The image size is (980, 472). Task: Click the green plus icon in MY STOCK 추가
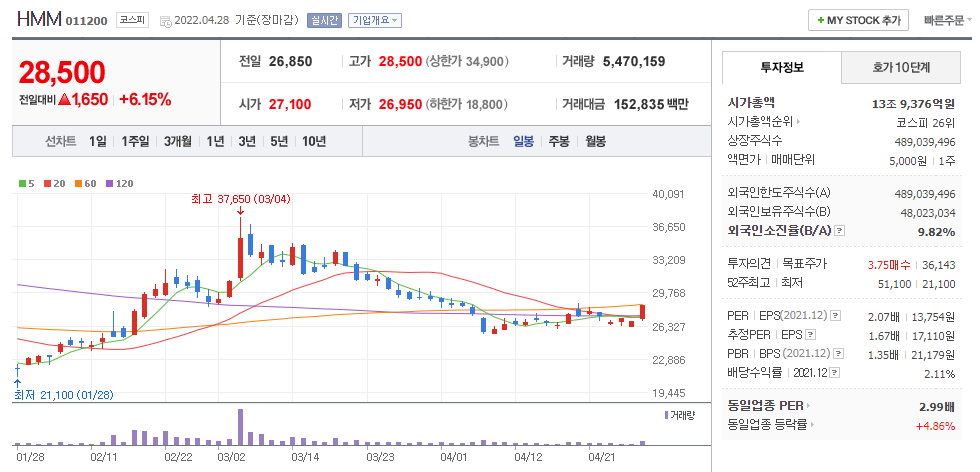821,21
